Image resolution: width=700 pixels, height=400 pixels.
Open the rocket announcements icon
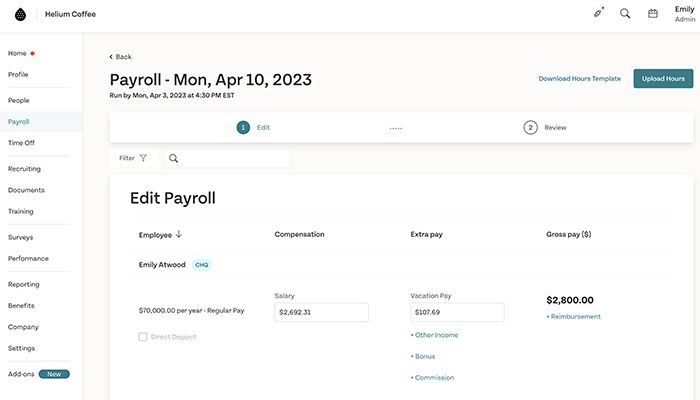point(598,14)
